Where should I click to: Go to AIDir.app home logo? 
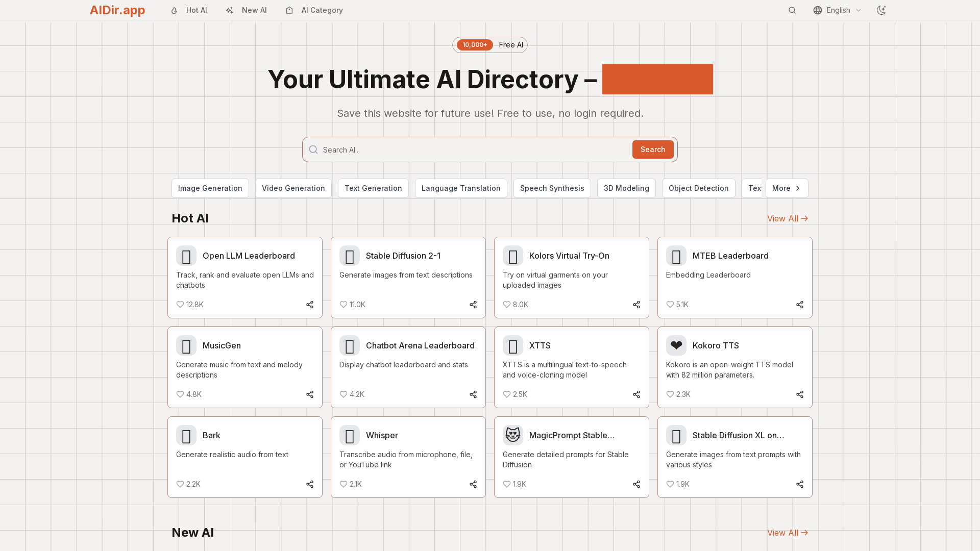[x=117, y=10]
